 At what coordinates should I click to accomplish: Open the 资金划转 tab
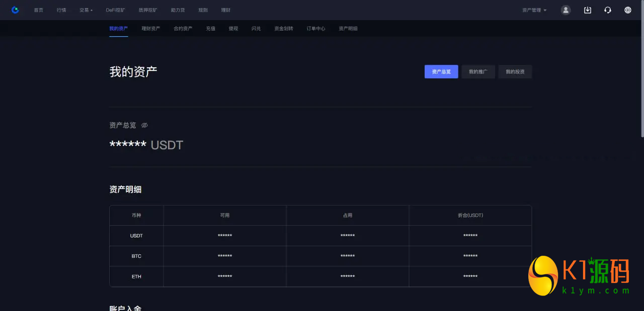(x=284, y=29)
